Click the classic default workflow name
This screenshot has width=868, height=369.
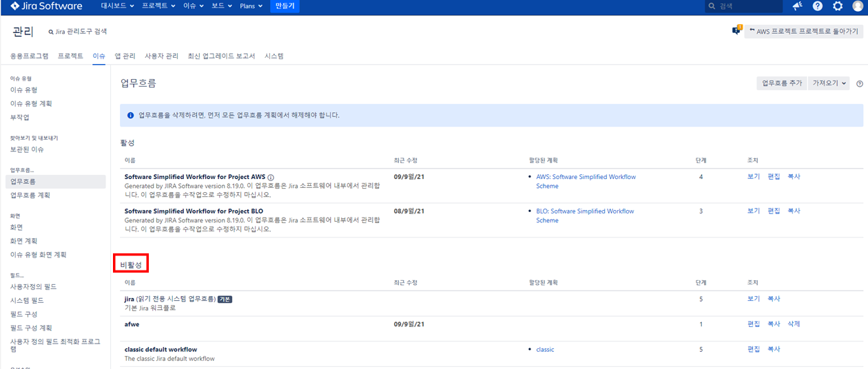pyautogui.click(x=161, y=350)
